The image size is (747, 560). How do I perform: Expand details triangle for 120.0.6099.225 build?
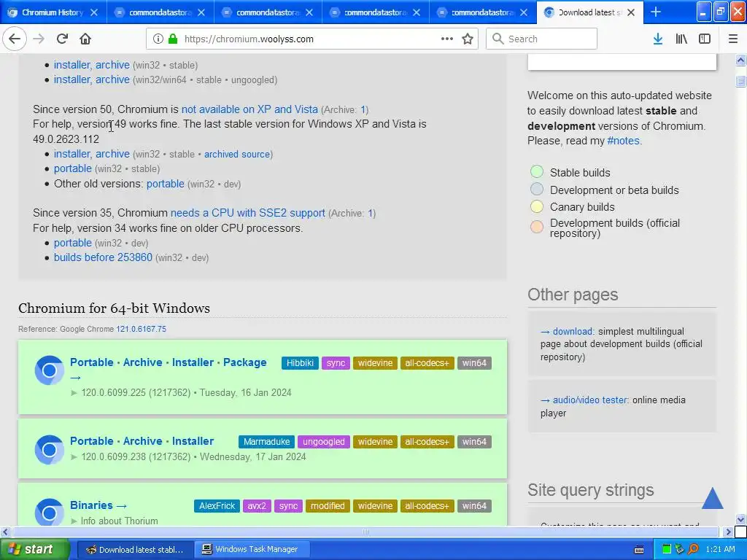click(x=74, y=393)
